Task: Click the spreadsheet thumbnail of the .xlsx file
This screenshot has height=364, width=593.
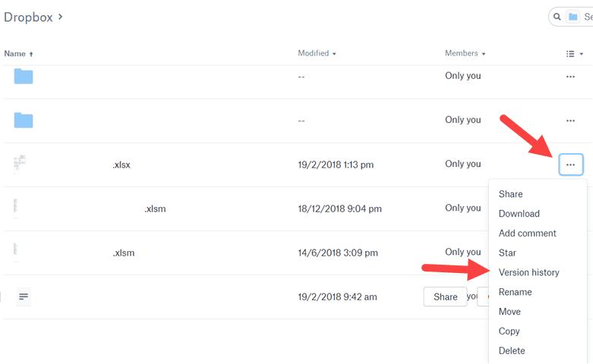Action: point(20,163)
